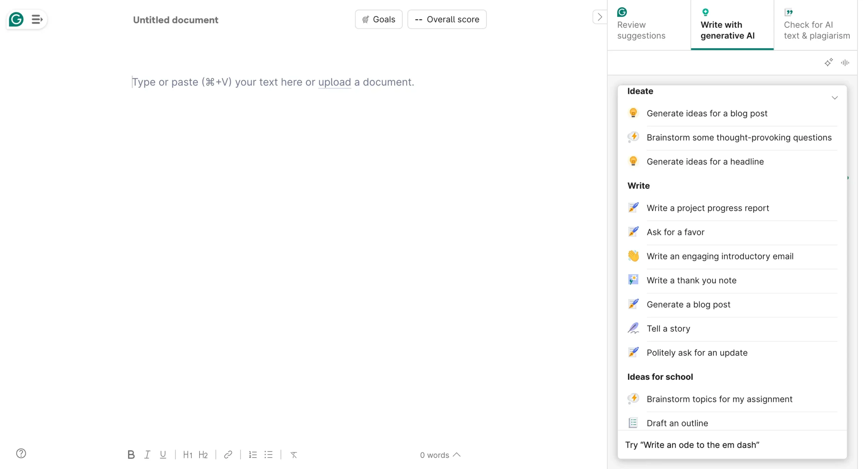This screenshot has height=469, width=868.
Task: Click the waving hand icon beside introductory email
Action: click(x=633, y=256)
